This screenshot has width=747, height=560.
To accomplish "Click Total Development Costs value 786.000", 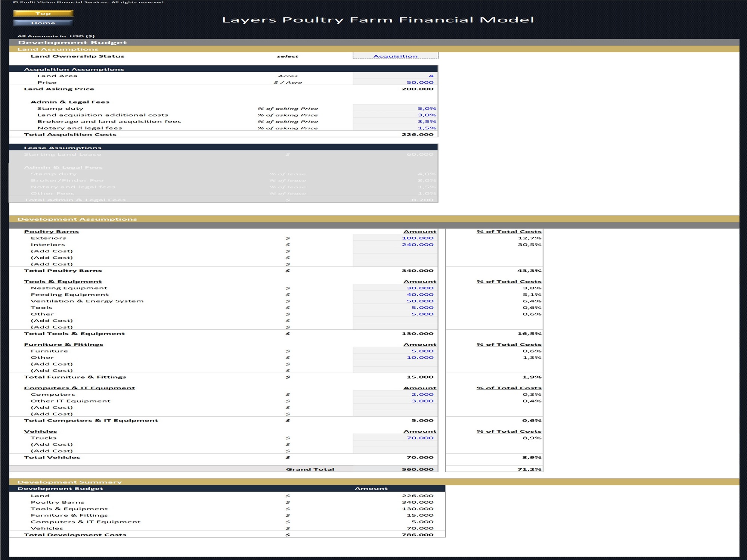I will (418, 535).
